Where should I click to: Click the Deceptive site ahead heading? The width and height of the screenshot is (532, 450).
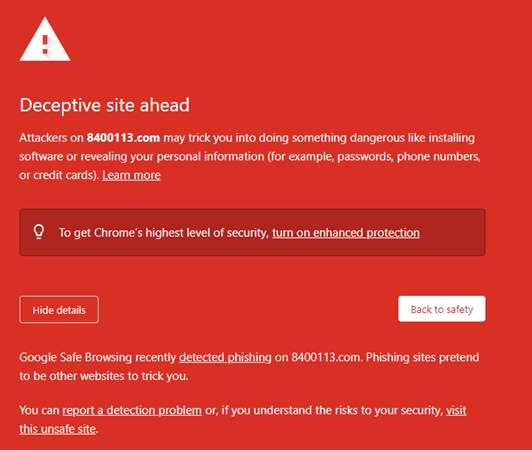[x=104, y=105]
